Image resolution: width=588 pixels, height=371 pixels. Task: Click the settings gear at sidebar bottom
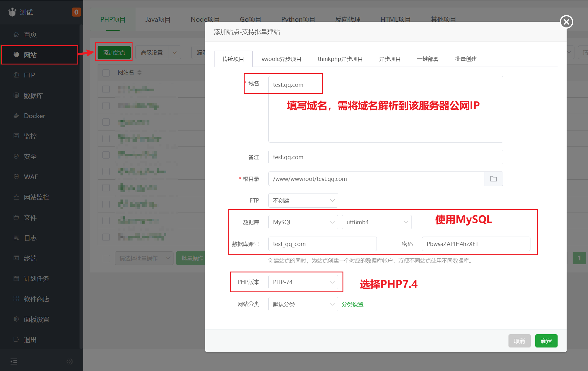click(70, 361)
